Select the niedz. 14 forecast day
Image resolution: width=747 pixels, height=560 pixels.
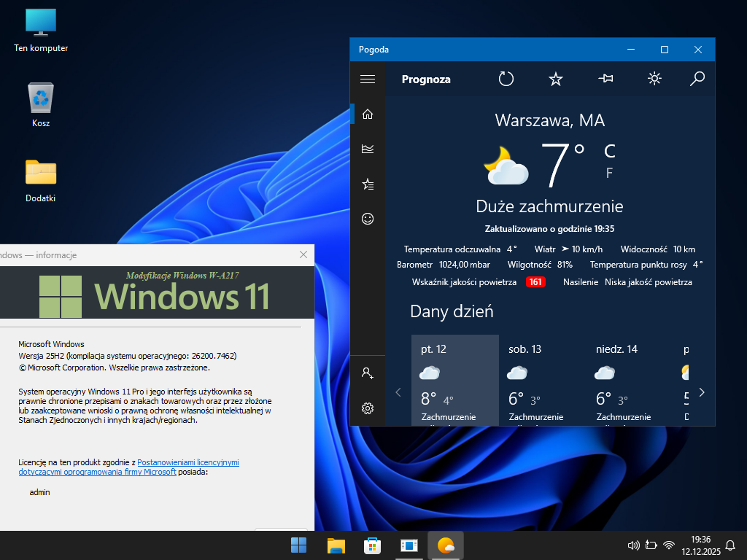pyautogui.click(x=630, y=379)
